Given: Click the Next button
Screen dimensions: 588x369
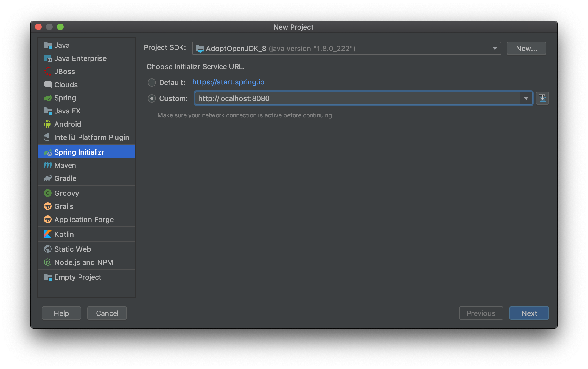Looking at the screenshot, I should (529, 313).
